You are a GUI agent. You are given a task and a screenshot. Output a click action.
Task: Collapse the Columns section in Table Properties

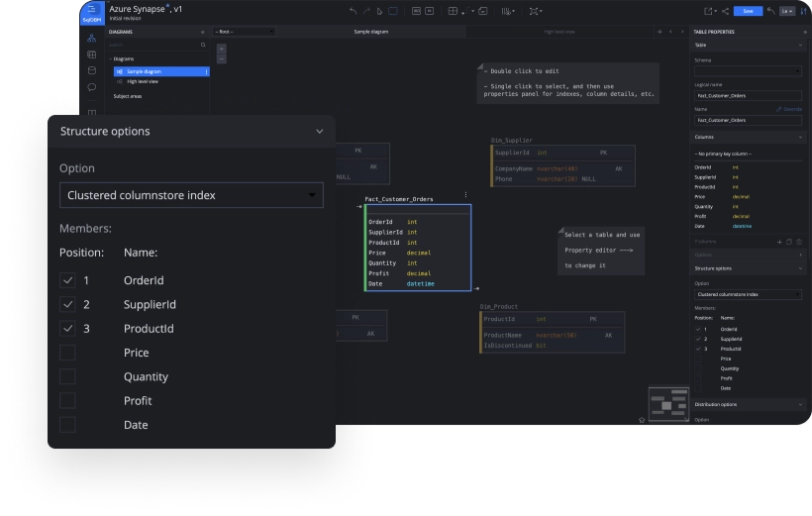click(801, 137)
